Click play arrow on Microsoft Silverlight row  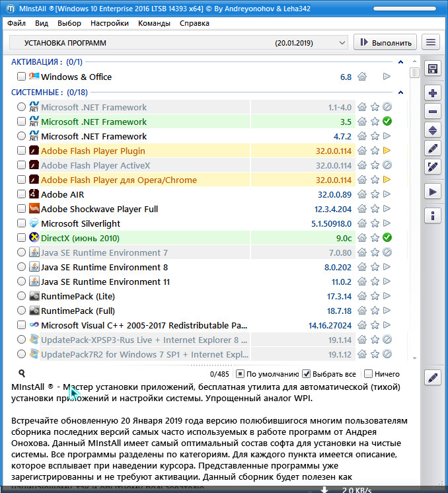pos(387,223)
